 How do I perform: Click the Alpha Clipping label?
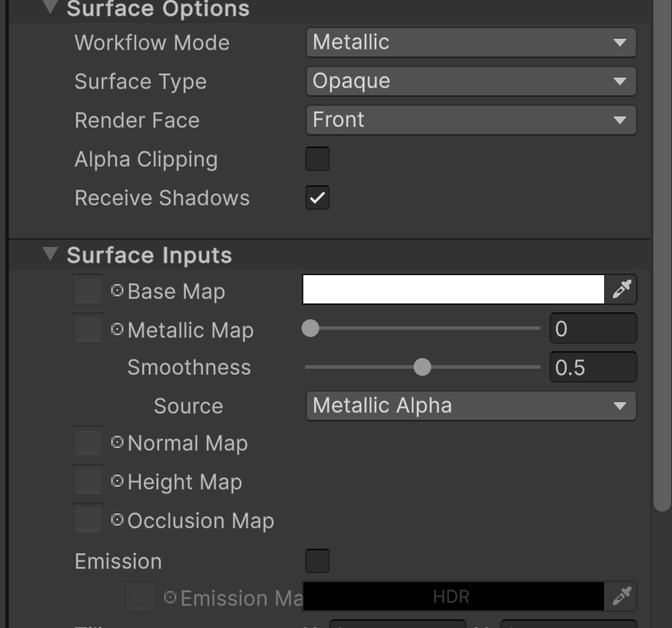pos(146,160)
